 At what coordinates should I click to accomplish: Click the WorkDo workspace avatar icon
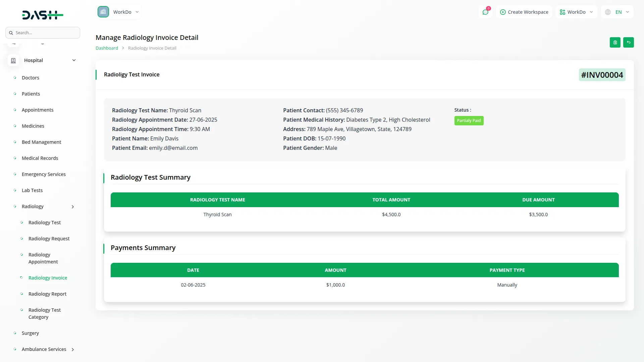tap(103, 12)
